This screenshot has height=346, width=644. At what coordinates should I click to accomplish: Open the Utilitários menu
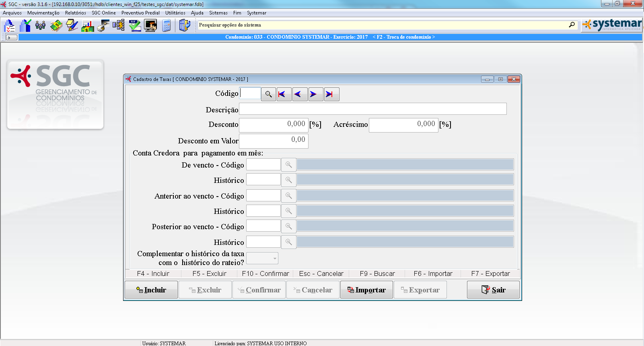pos(175,13)
